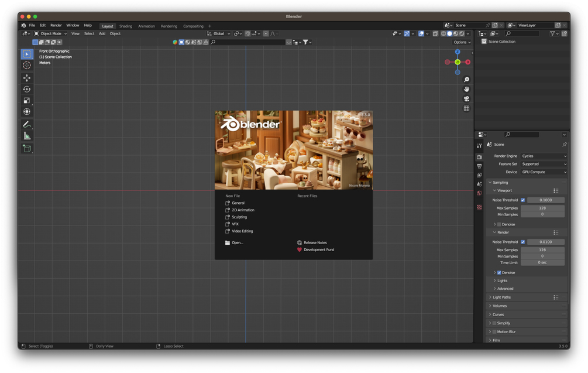
Task: Open the View Layer properties tab
Action: 479,175
